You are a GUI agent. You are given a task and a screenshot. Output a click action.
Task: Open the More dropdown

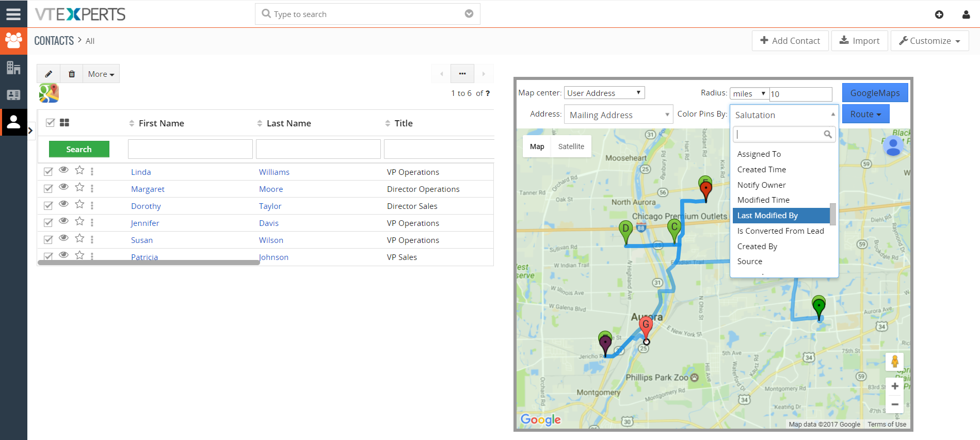coord(101,74)
